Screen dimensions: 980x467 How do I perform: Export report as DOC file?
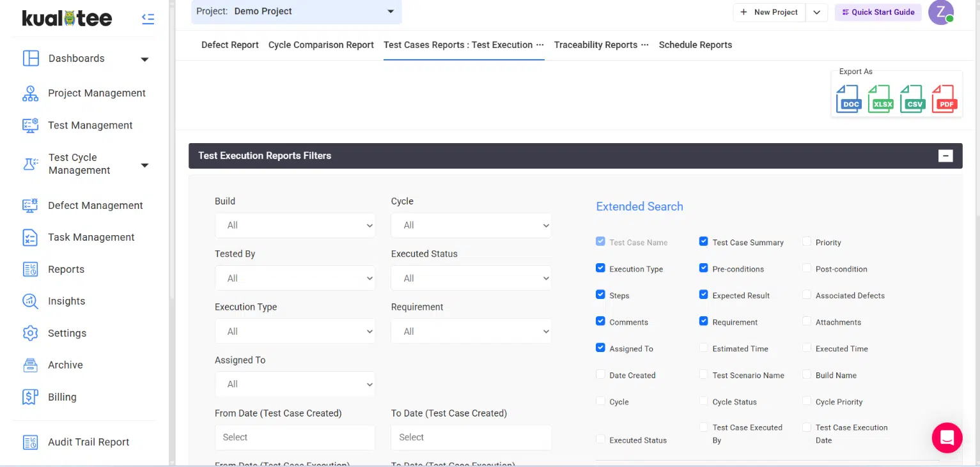[x=849, y=100]
